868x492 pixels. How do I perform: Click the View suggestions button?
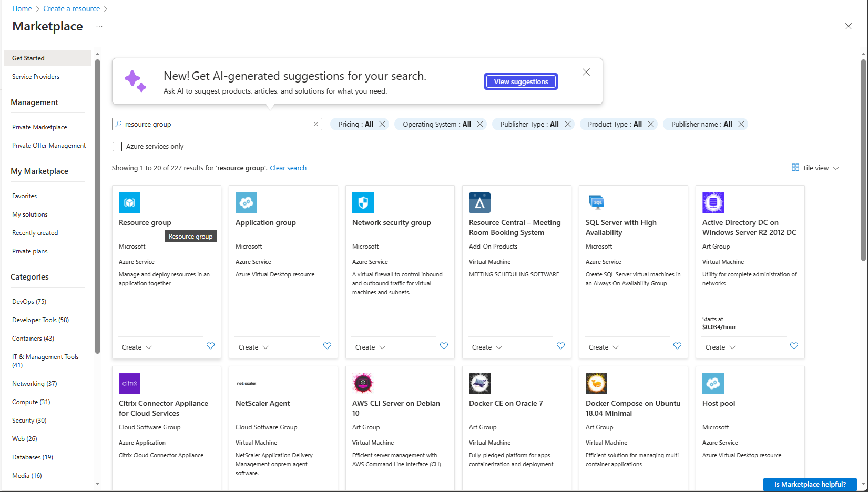click(520, 81)
